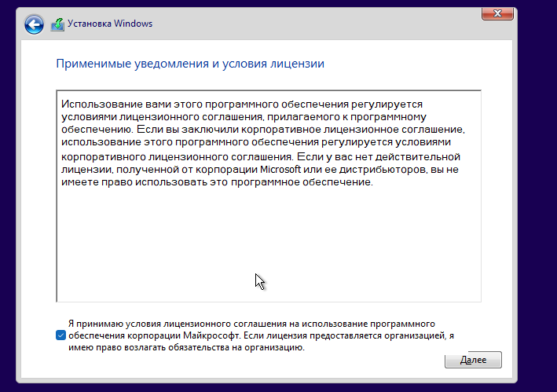This screenshot has height=392, width=557.
Task: Go back with the blue arrow button
Action: pyautogui.click(x=34, y=24)
